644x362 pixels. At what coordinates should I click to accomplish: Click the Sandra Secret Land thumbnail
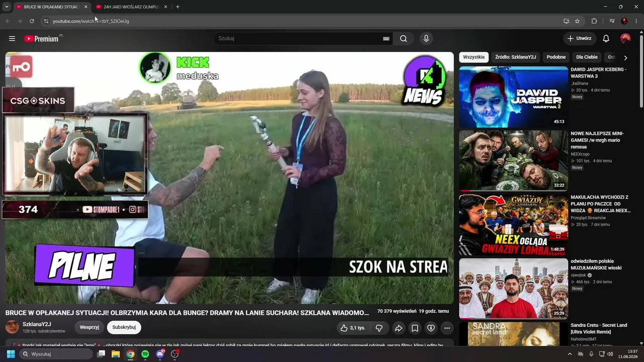pos(513,334)
